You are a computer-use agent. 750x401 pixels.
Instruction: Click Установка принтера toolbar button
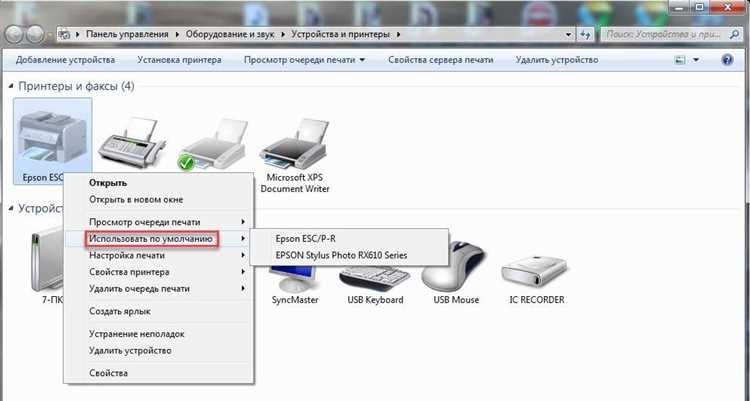point(179,60)
